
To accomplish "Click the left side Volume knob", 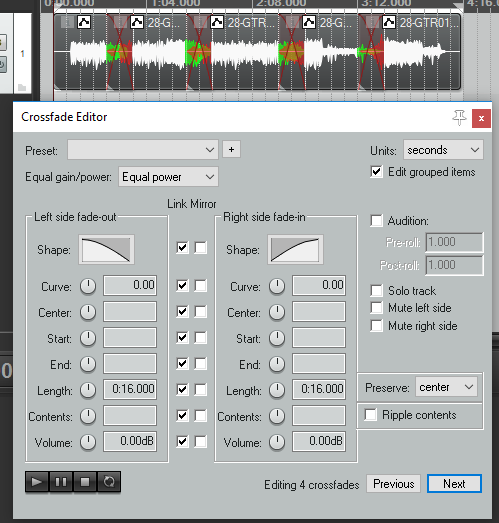I will tap(88, 442).
